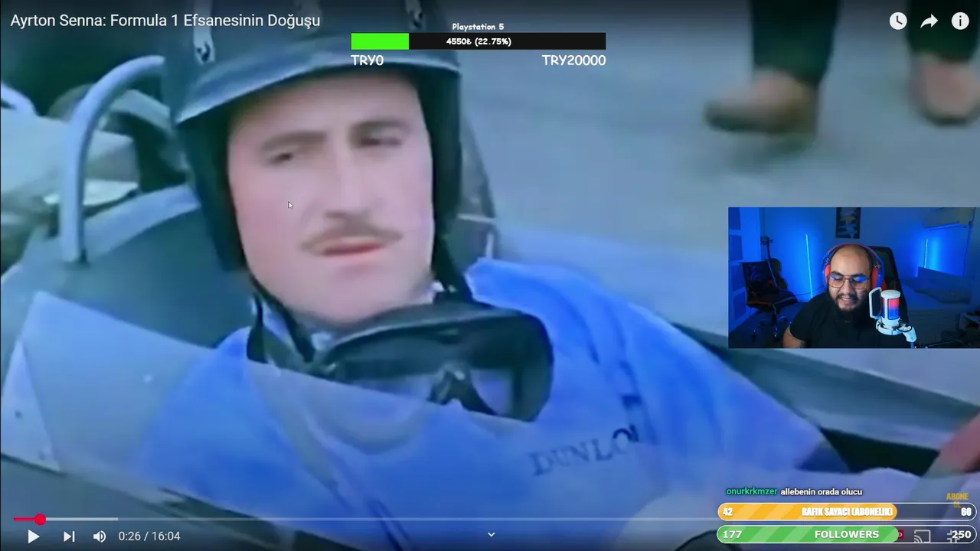
Task: Mute the video volume speaker icon
Action: (100, 536)
